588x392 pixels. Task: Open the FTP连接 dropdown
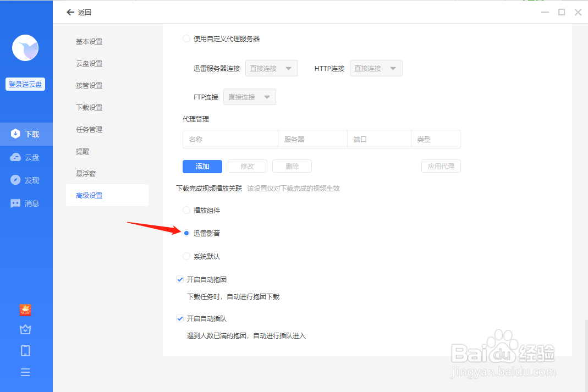coord(249,96)
